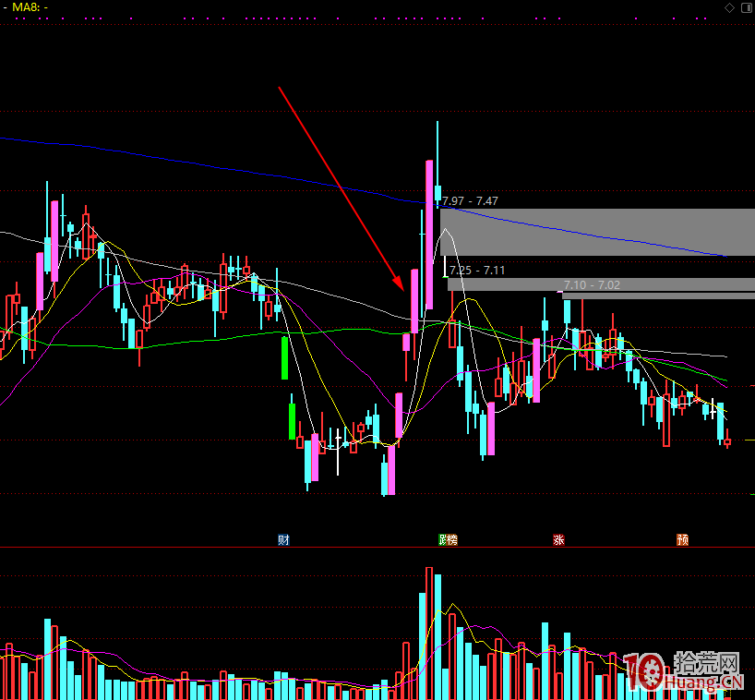
Task: Open the red 涨 event marker
Action: tap(558, 539)
